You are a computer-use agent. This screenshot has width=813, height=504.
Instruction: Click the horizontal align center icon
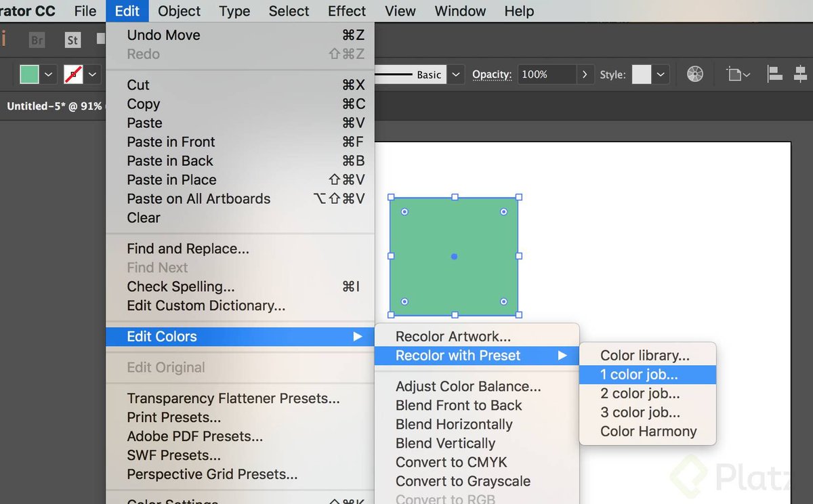click(x=801, y=75)
